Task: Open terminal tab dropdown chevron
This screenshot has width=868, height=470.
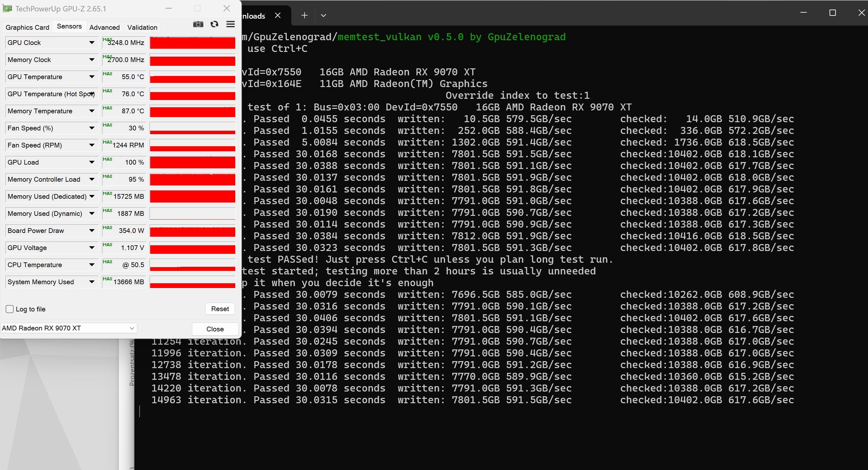Action: pos(323,16)
